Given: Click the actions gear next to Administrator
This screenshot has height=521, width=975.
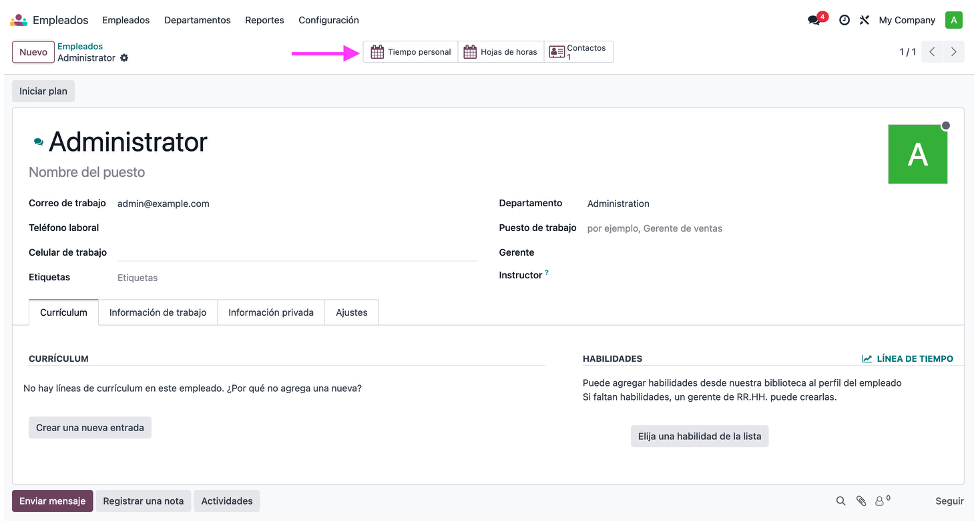Looking at the screenshot, I should pyautogui.click(x=124, y=58).
